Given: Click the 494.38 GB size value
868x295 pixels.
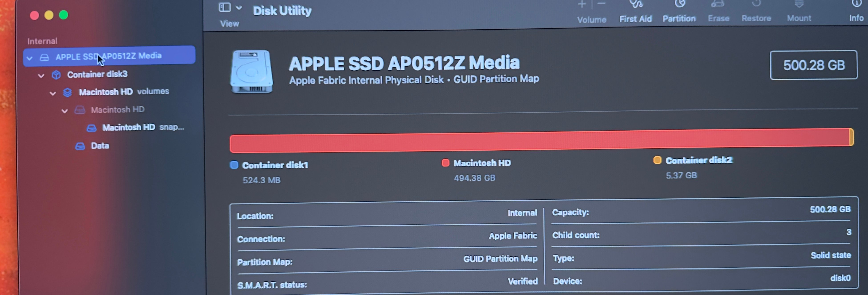Looking at the screenshot, I should 474,178.
